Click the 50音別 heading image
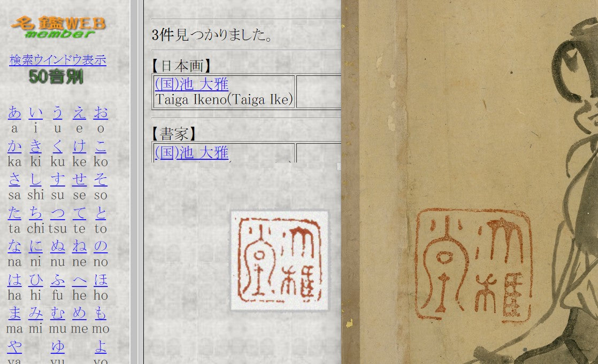The image size is (598, 364). pyautogui.click(x=56, y=77)
